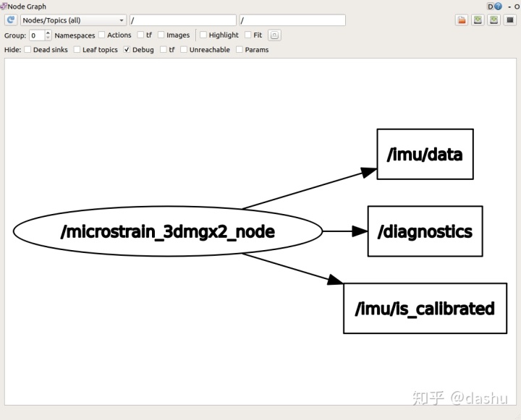Refresh the ROS node graph

[11, 20]
